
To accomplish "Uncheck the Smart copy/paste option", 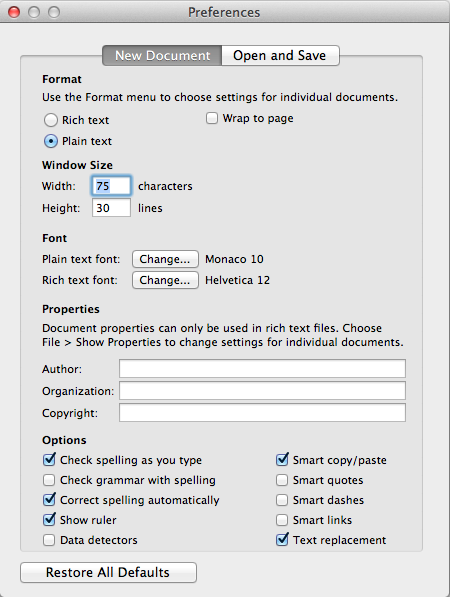I will coord(282,460).
